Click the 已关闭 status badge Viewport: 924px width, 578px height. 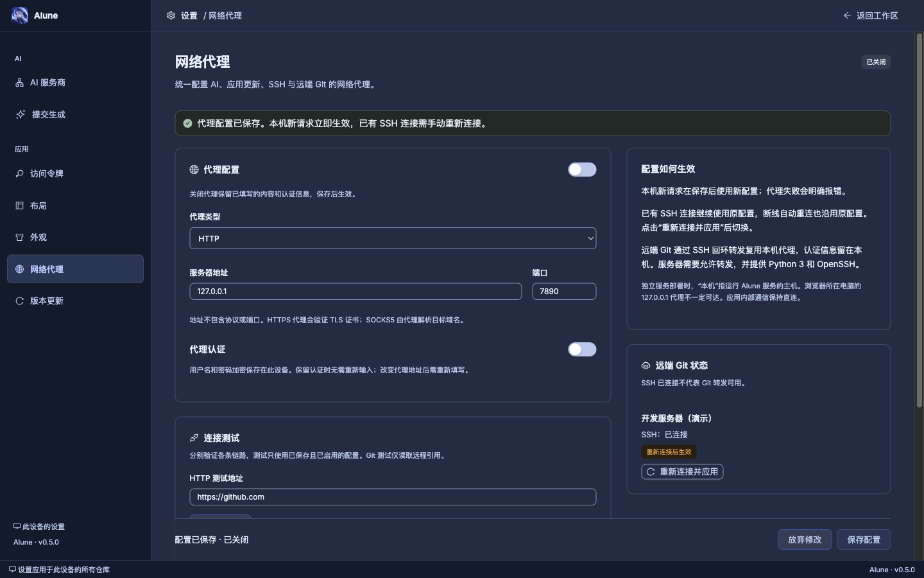click(876, 62)
